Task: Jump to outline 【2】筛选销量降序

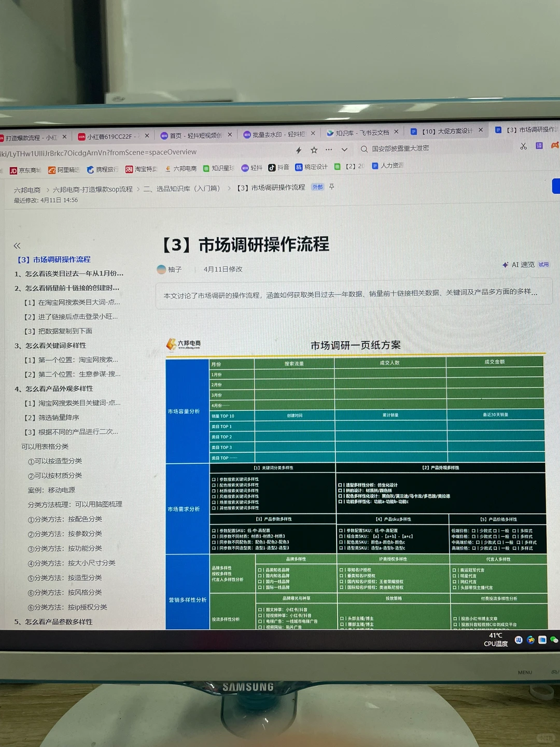Action: click(x=51, y=418)
